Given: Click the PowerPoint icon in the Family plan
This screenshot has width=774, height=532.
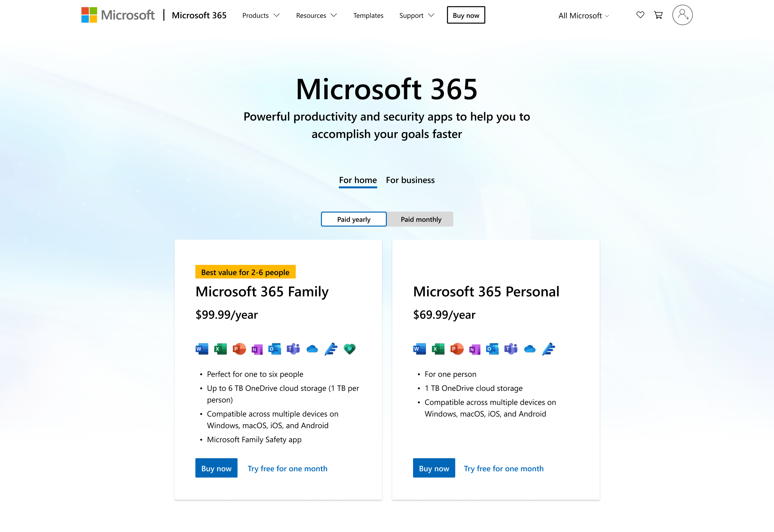Looking at the screenshot, I should (239, 349).
